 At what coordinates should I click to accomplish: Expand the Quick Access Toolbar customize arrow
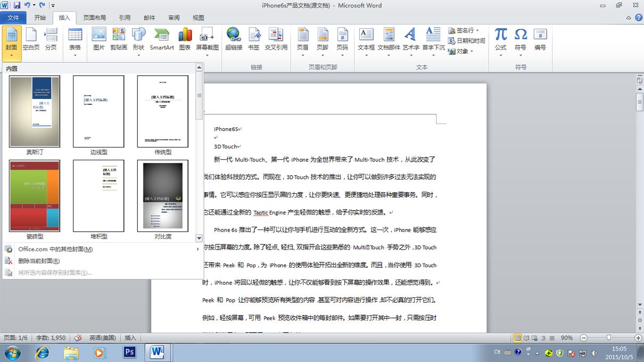point(54,5)
